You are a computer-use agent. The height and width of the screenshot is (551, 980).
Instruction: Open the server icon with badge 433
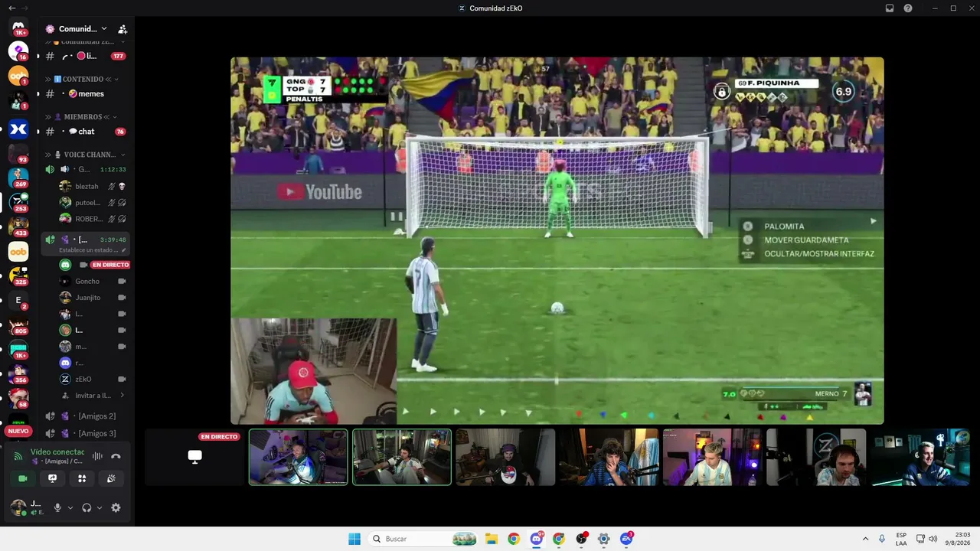18,227
